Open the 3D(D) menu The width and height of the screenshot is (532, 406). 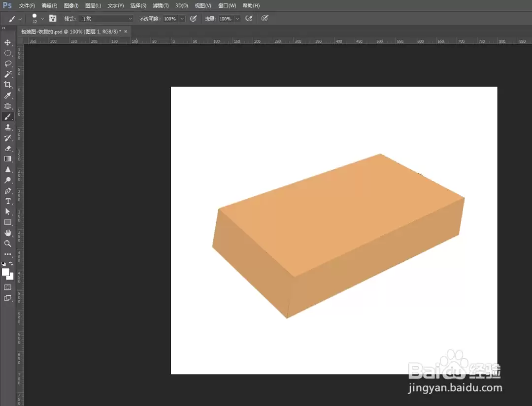pos(181,5)
